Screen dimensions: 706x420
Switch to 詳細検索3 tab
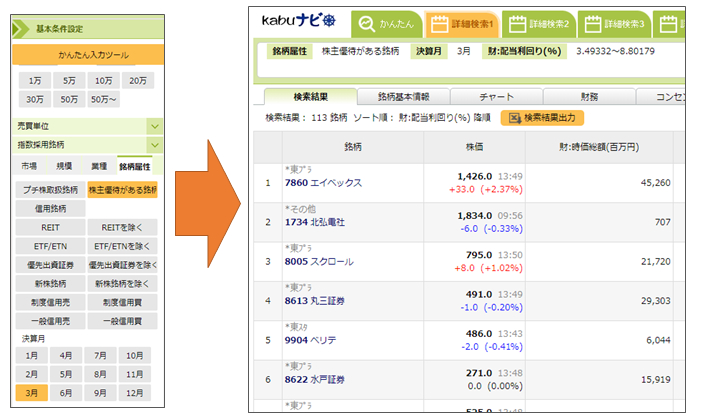[615, 24]
